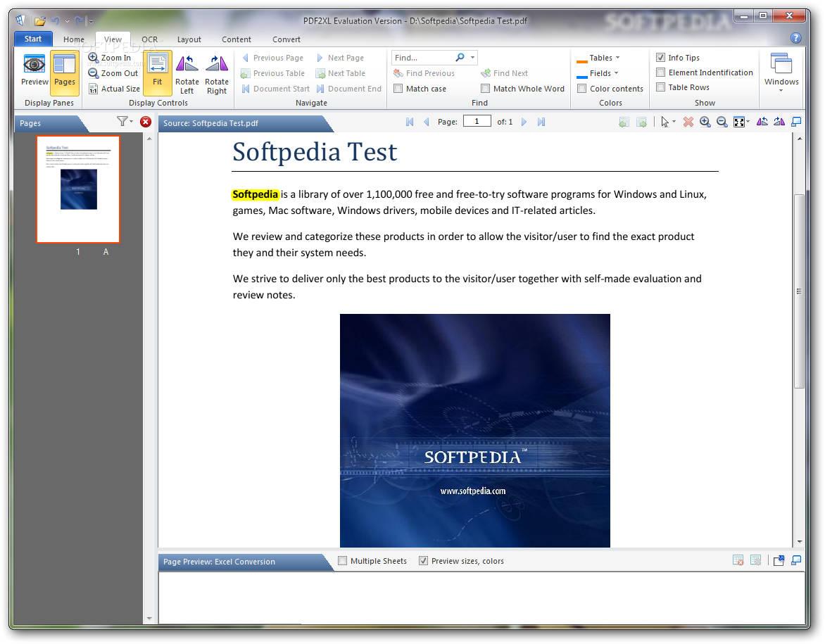Click magnifier zoom-out icon in source toolbar
825x644 pixels.
pyautogui.click(x=722, y=122)
